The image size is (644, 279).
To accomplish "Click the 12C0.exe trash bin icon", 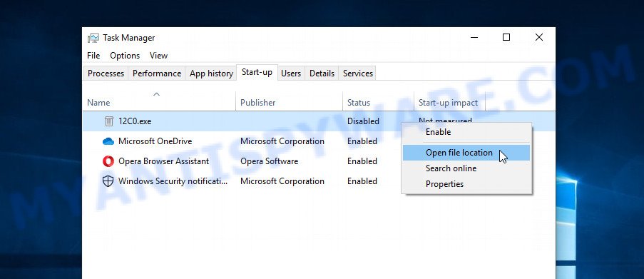I will click(x=109, y=121).
